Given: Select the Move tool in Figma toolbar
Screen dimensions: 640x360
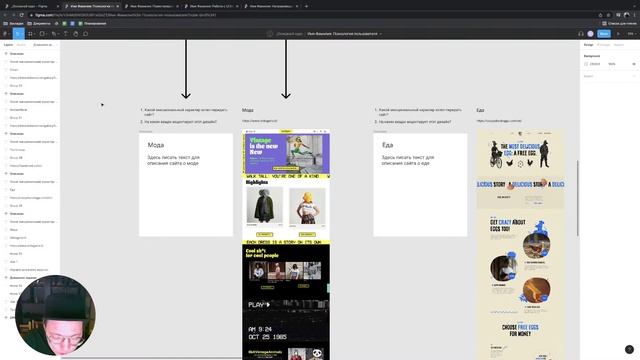Looking at the screenshot, I should click(18, 34).
